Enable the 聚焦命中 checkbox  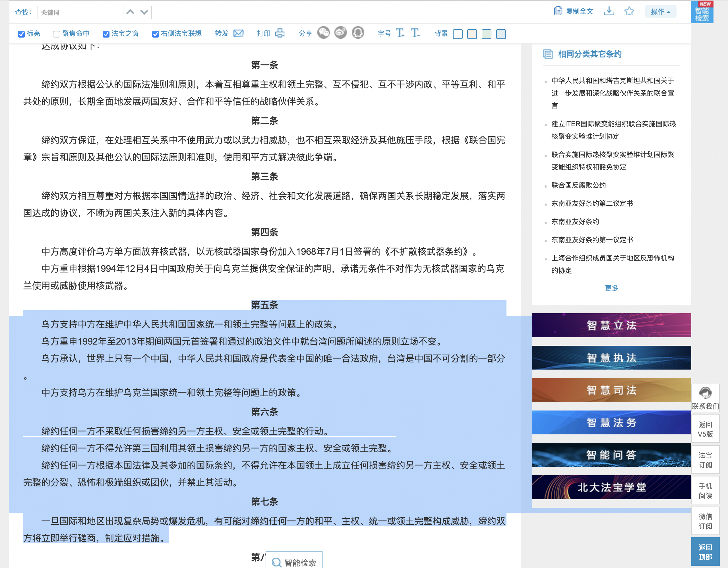coord(56,34)
